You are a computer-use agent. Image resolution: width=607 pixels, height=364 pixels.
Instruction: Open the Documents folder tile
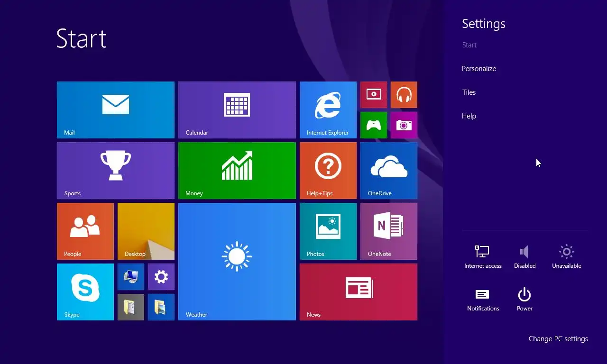click(x=131, y=307)
